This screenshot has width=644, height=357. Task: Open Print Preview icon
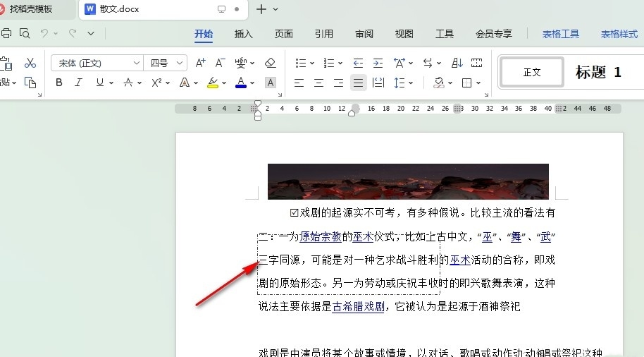coord(25,33)
